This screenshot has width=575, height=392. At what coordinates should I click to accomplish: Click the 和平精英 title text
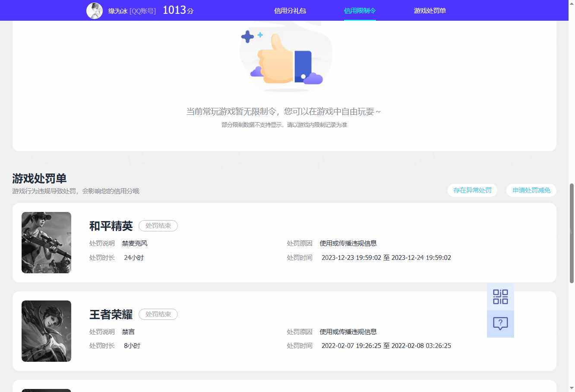click(x=111, y=226)
